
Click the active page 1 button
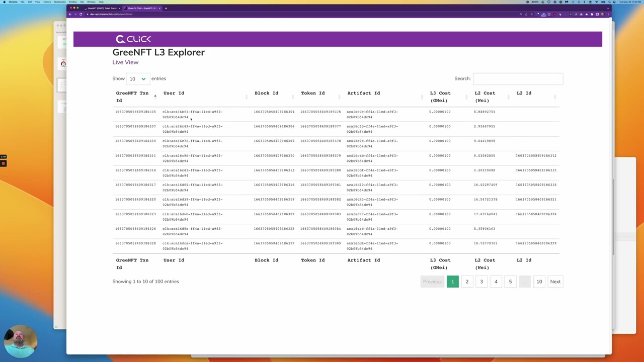point(453,282)
